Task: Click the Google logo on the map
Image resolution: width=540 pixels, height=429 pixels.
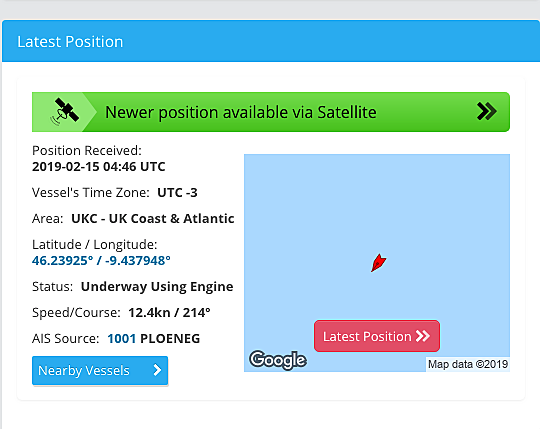Action: (278, 360)
